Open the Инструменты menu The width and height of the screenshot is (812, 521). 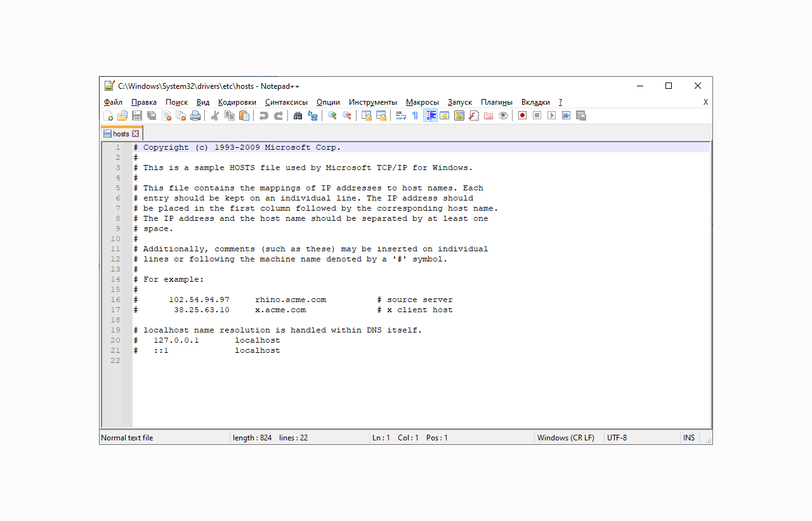[x=373, y=102]
